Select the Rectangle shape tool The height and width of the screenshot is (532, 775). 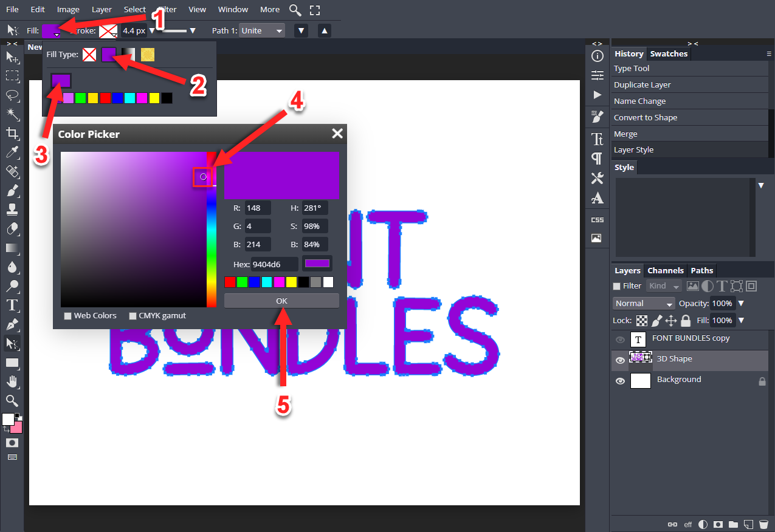12,363
